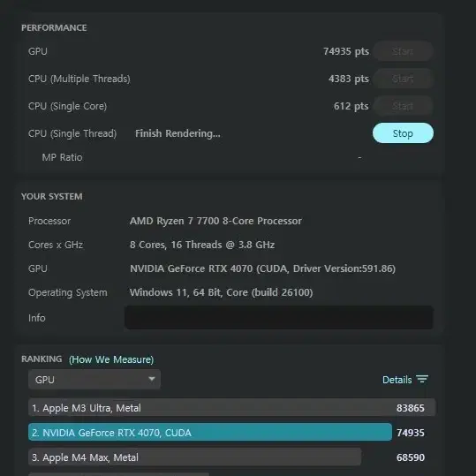The height and width of the screenshot is (476, 476).
Task: Click the Details filter icon
Action: pyautogui.click(x=422, y=379)
